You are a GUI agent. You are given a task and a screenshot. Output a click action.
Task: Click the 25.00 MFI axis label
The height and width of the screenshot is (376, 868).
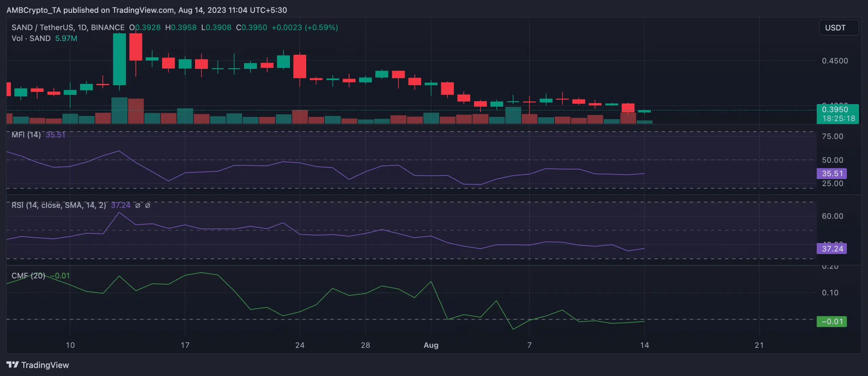tap(832, 183)
